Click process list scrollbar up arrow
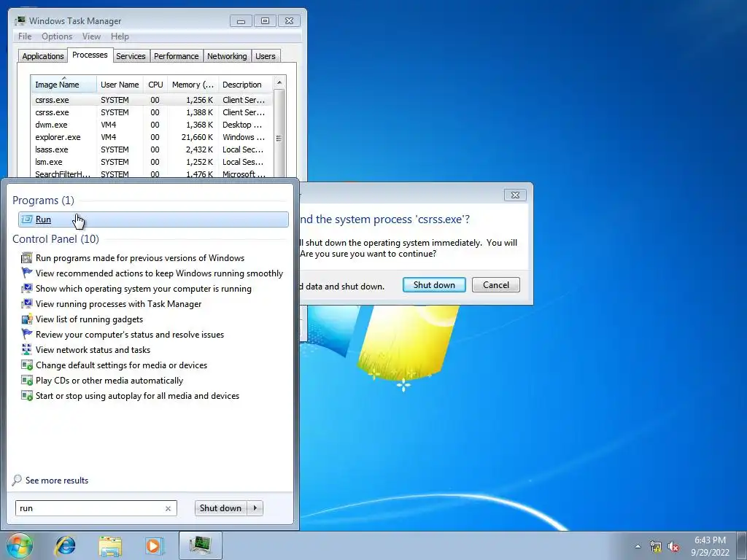The image size is (747, 560). pos(279,82)
